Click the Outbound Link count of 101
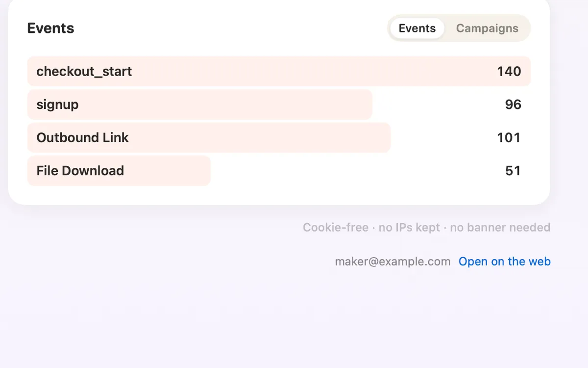This screenshot has width=588, height=368. pyautogui.click(x=509, y=138)
